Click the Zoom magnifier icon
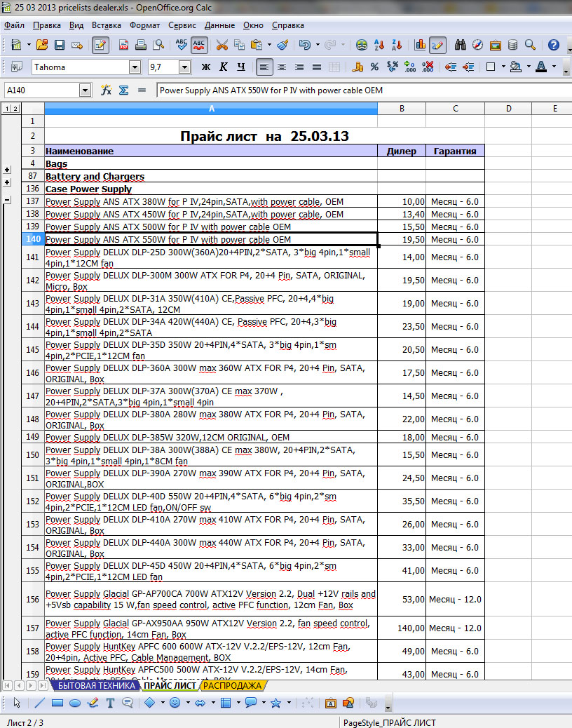 [530, 45]
